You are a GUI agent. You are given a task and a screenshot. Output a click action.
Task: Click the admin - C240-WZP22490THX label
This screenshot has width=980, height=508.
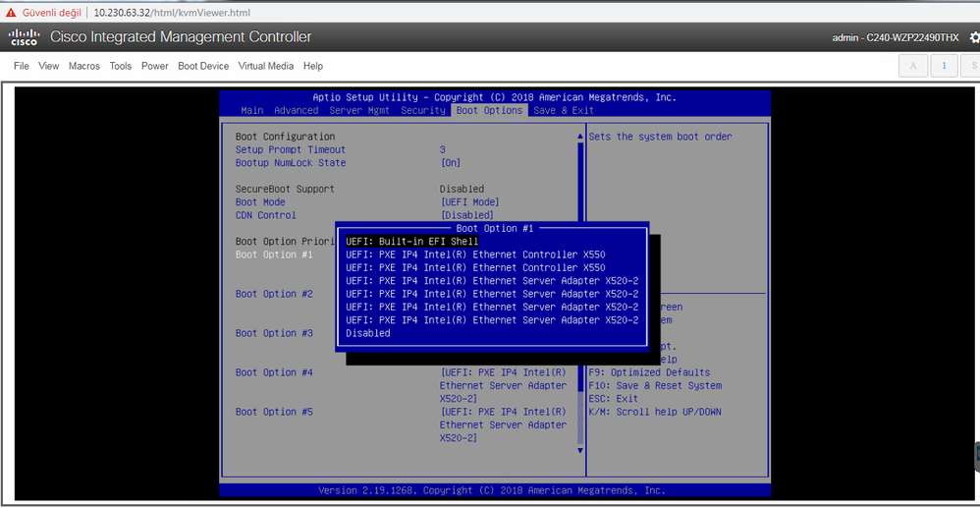click(x=895, y=37)
